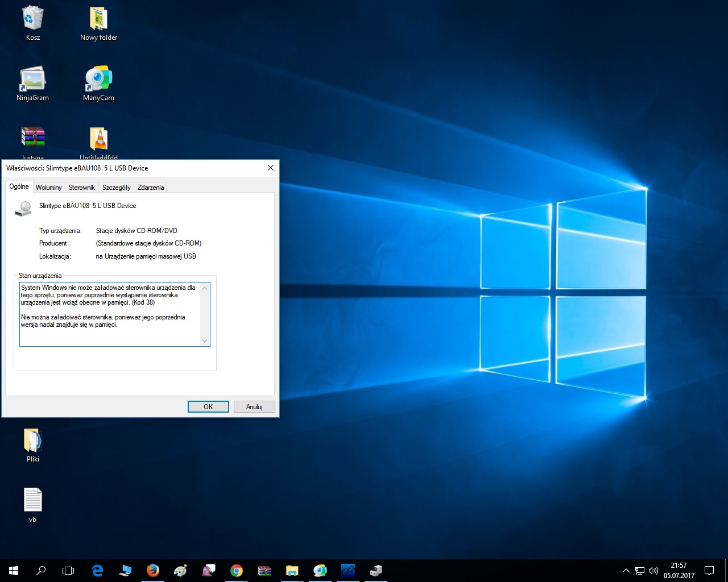This screenshot has width=728, height=582.
Task: Open the Pliki folder on desktop
Action: point(33,444)
